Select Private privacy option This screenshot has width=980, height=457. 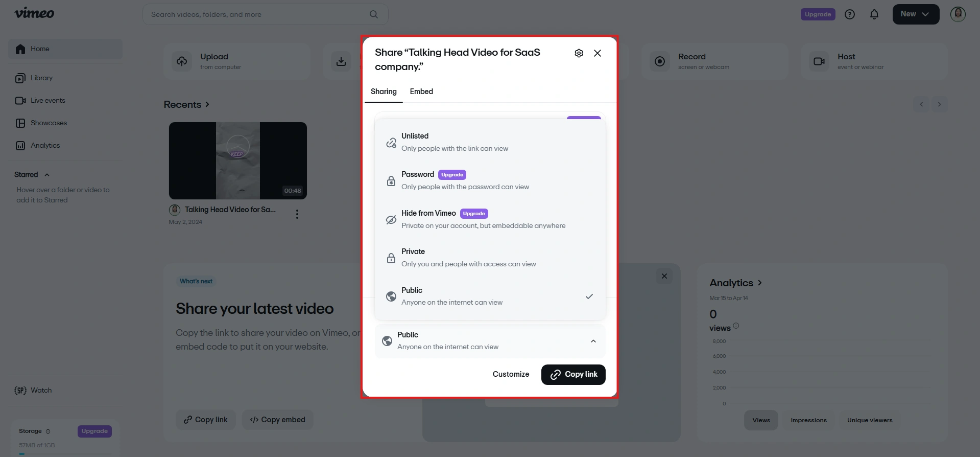click(x=490, y=258)
